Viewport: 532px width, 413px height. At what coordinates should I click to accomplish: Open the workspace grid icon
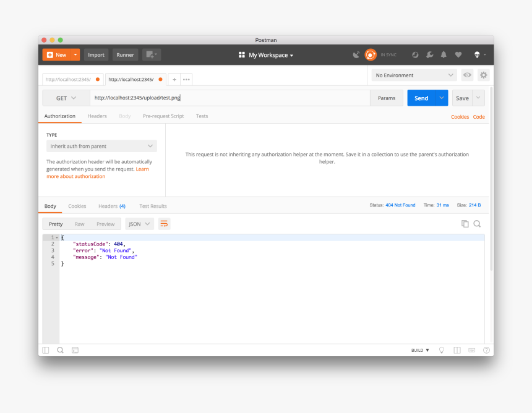pos(242,55)
